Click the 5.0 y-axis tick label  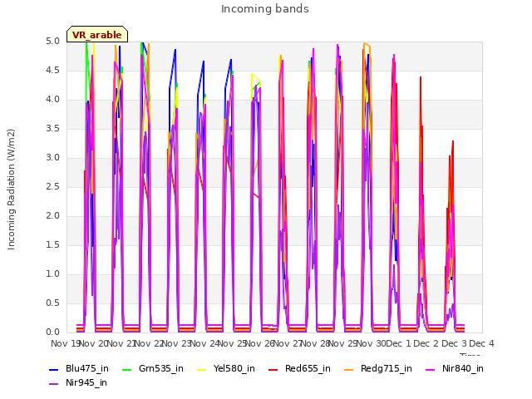52,42
